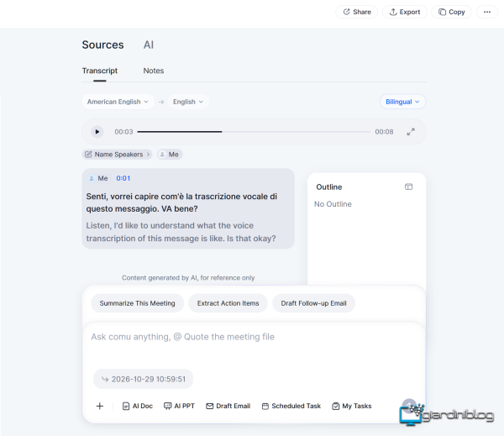Select the Transcript tab
Image resolution: width=504 pixels, height=436 pixels.
(100, 71)
